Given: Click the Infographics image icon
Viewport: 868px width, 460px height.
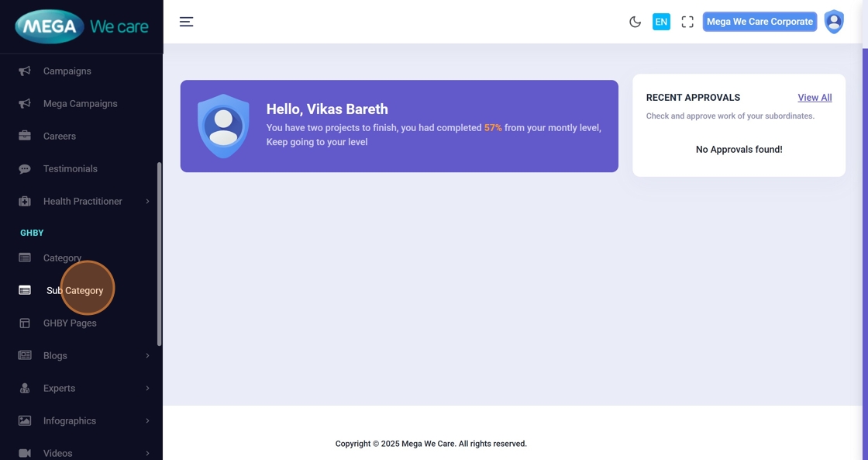Looking at the screenshot, I should 25,421.
